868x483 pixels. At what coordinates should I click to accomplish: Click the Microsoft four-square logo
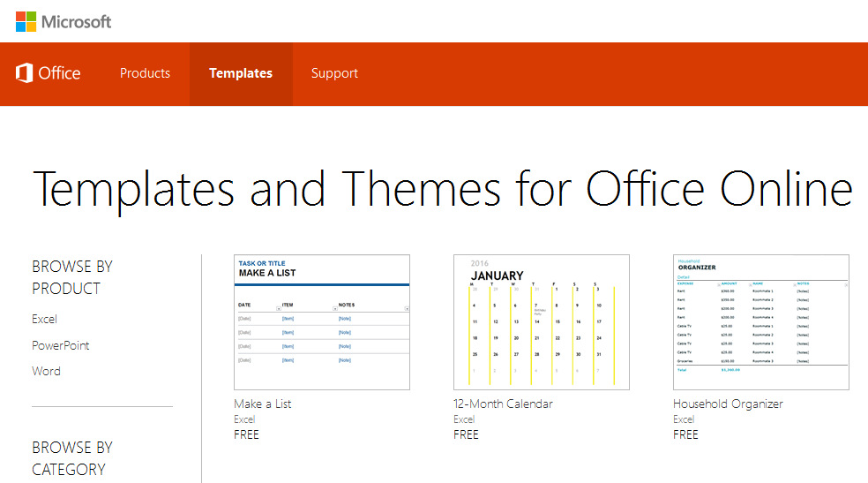pyautogui.click(x=26, y=21)
